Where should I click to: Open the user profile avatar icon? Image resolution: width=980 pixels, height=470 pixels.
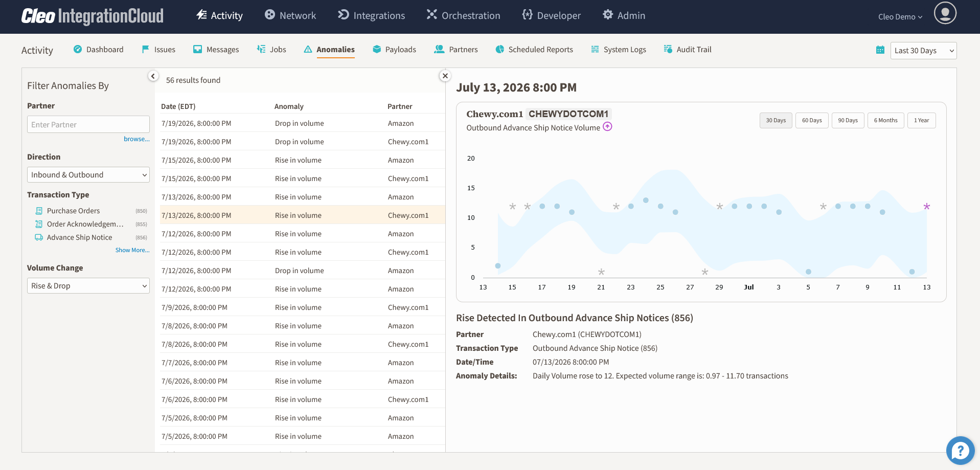tap(945, 13)
